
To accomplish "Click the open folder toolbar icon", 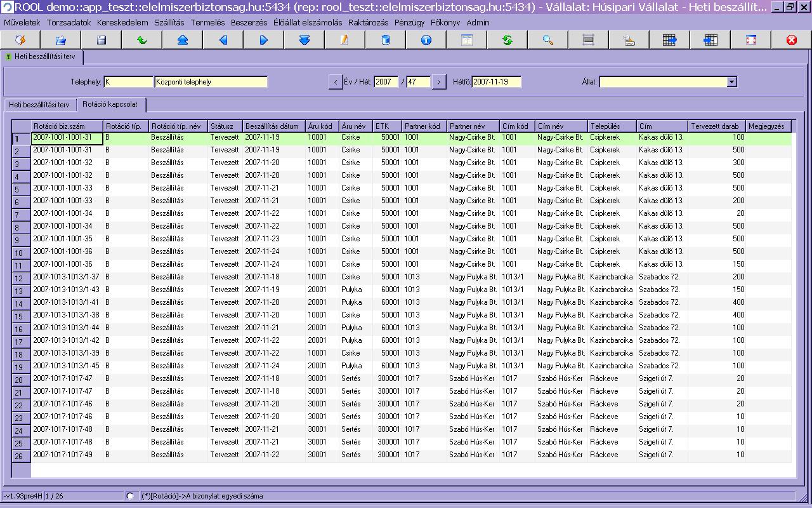I will click(x=61, y=40).
